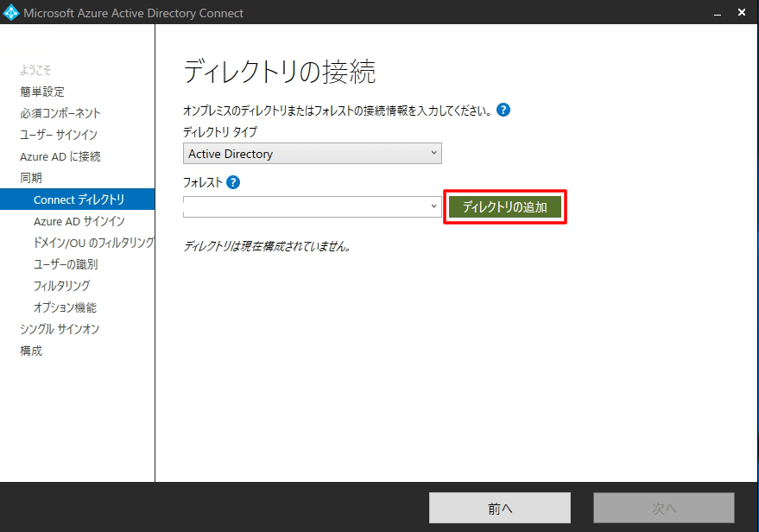Select ユーザーの識別 step in sidebar
Screen dimensions: 759x532
pos(66,264)
